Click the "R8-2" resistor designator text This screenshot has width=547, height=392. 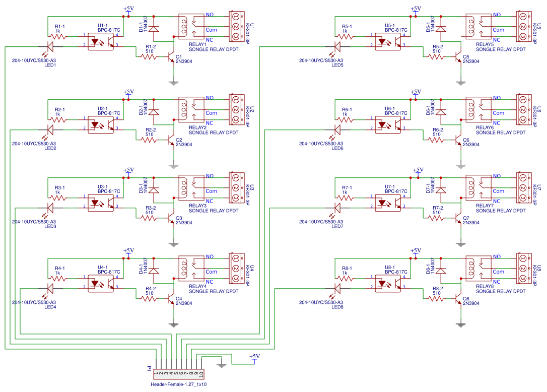[x=438, y=289]
